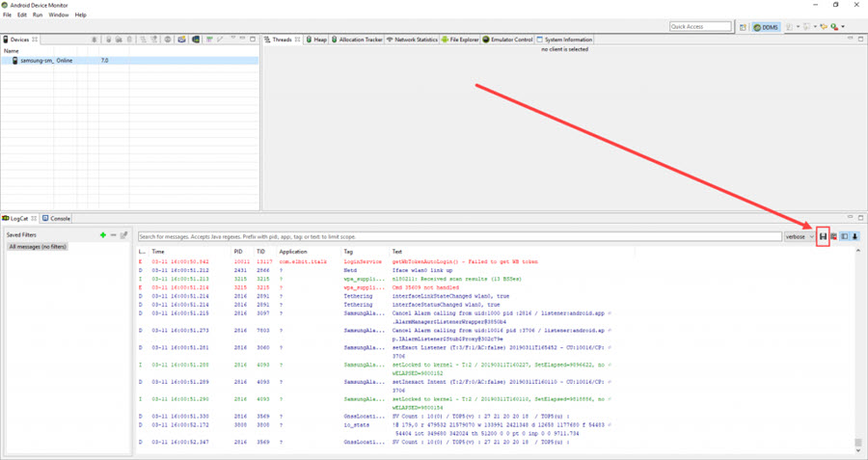
Task: Click the PID column header
Action: tap(238, 252)
